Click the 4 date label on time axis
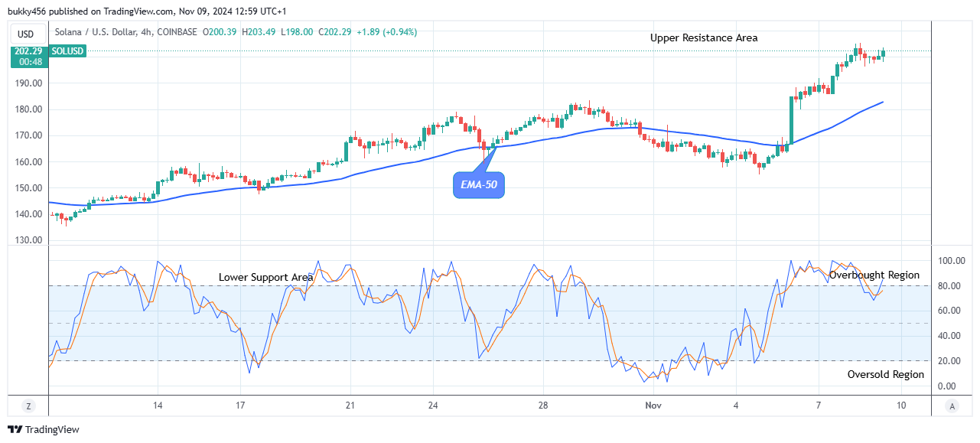This screenshot has height=443, width=980. (736, 405)
